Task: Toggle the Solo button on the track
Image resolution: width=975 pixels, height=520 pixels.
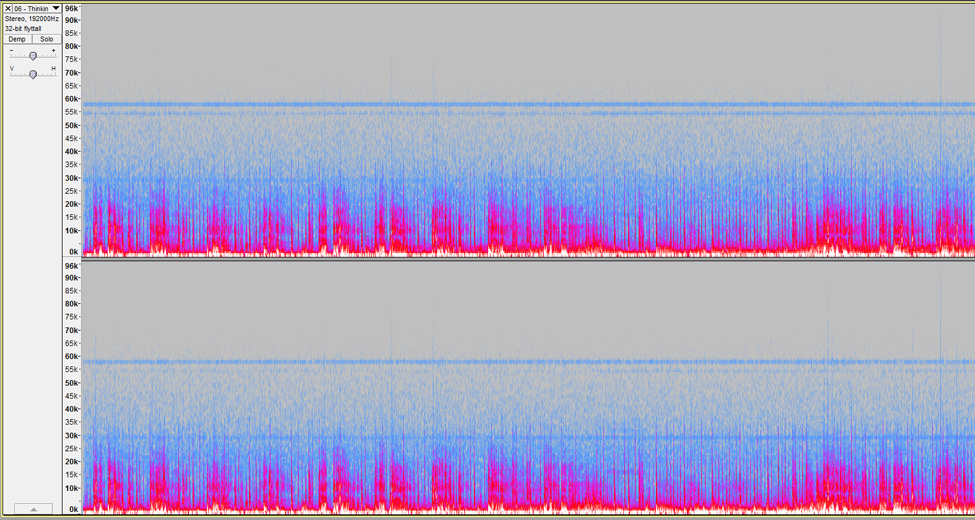Action: pyautogui.click(x=47, y=39)
